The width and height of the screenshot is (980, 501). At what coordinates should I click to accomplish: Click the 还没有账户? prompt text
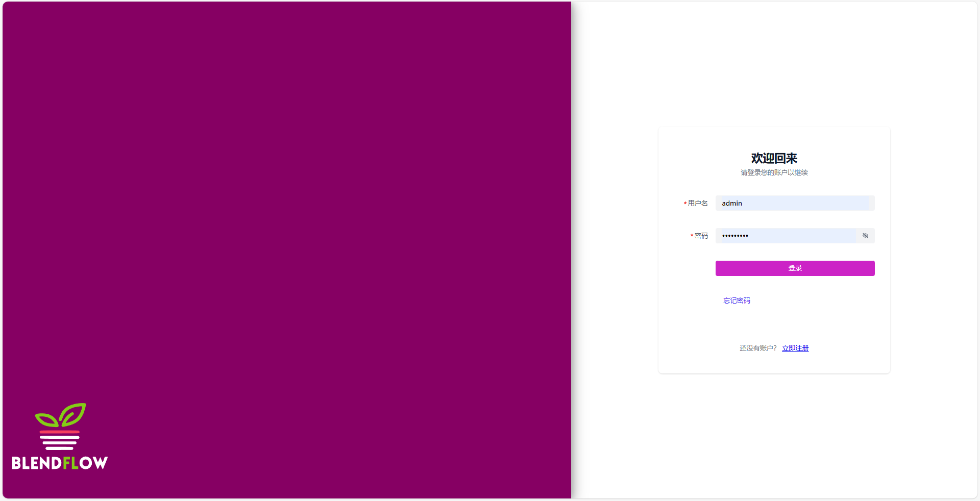tap(758, 348)
